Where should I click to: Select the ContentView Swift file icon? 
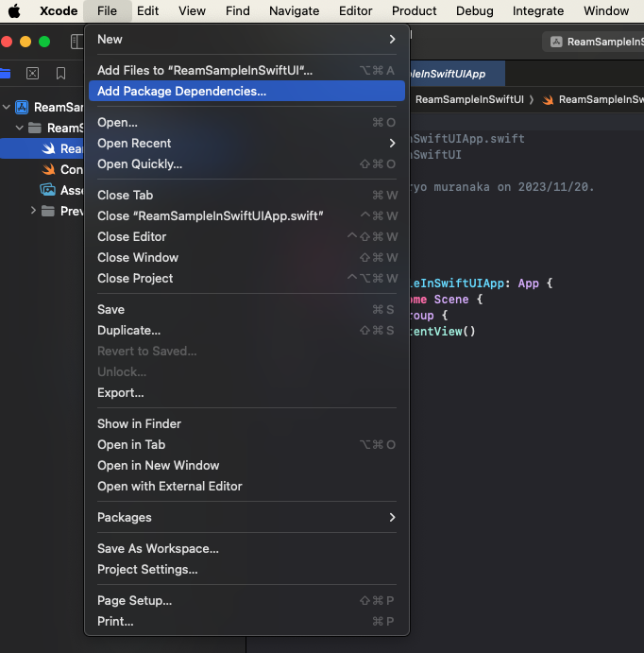click(x=49, y=169)
